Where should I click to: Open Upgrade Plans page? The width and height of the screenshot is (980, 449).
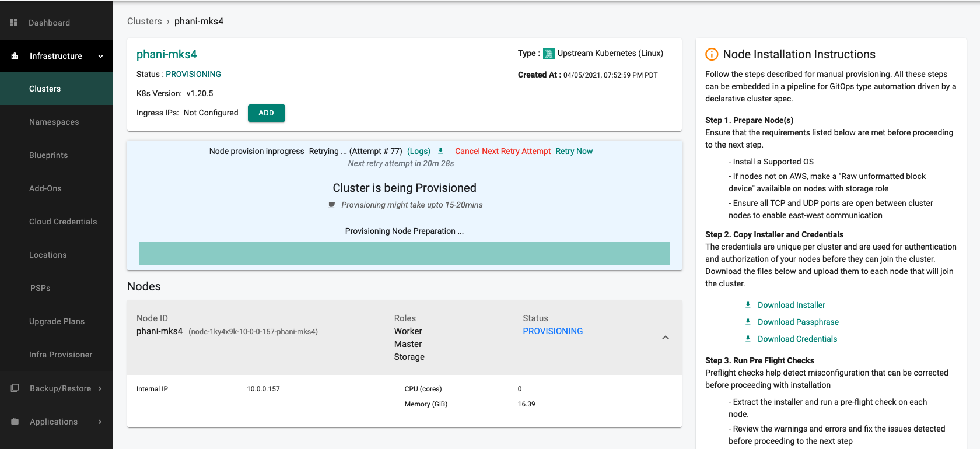(57, 321)
